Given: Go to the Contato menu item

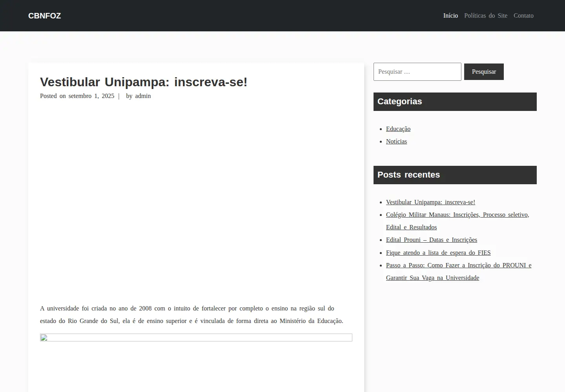Looking at the screenshot, I should pyautogui.click(x=523, y=16).
